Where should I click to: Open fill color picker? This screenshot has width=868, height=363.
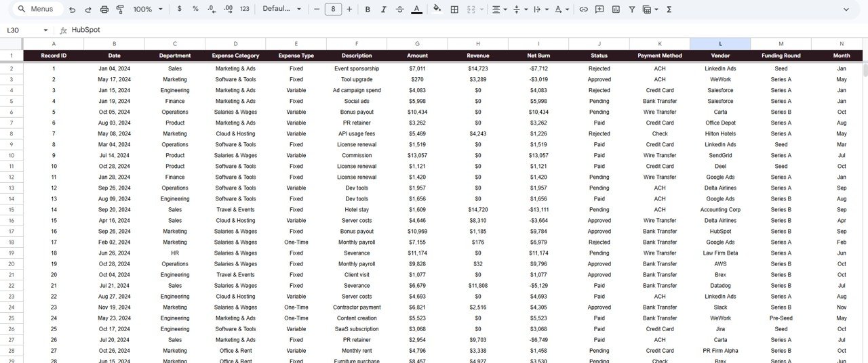tap(437, 9)
